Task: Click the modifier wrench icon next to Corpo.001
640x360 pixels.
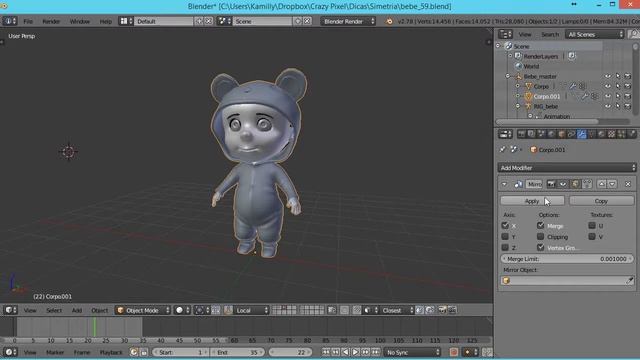Action: [585, 96]
